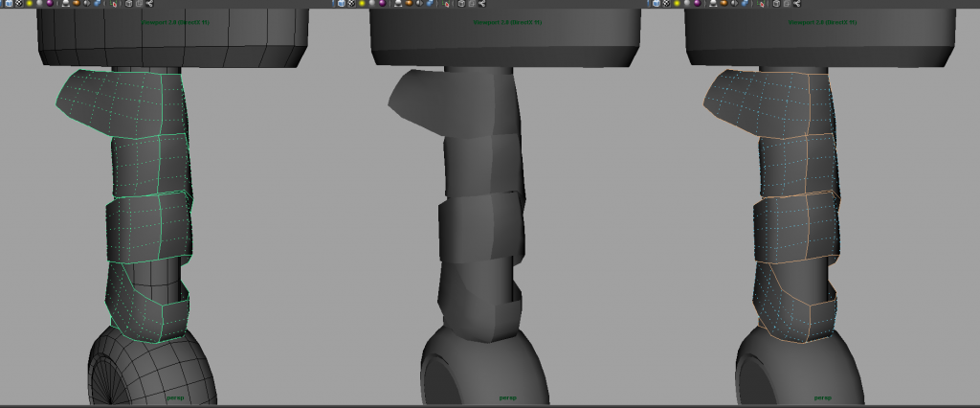Screen dimensions: 980x408
Task: Toggle Isolate Select in middle panel
Action: [x=446, y=4]
